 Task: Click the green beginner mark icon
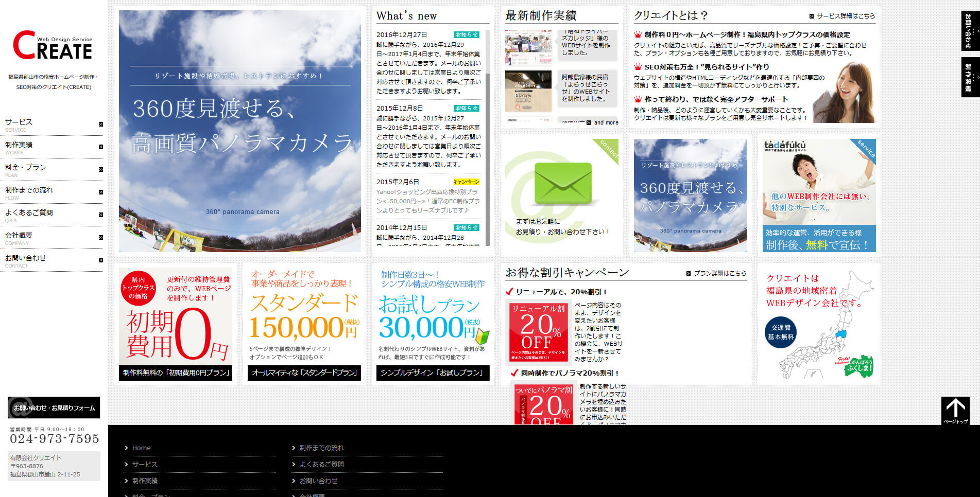[482, 337]
